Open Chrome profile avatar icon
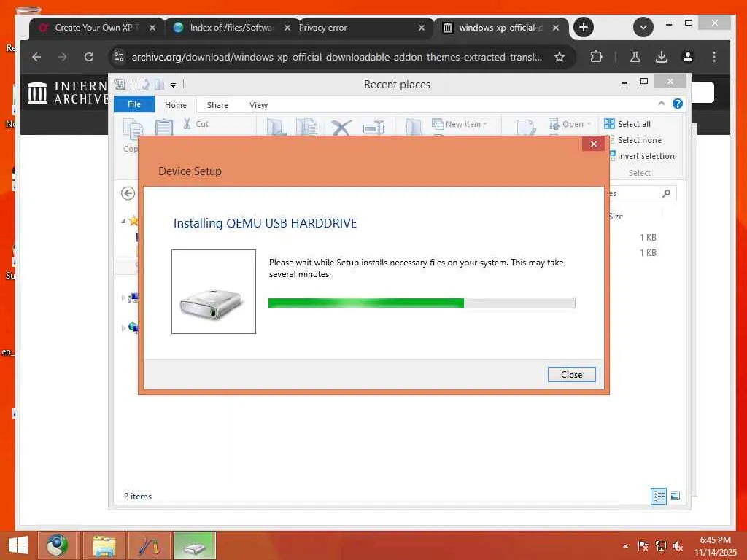Image resolution: width=747 pixels, height=560 pixels. (x=687, y=57)
